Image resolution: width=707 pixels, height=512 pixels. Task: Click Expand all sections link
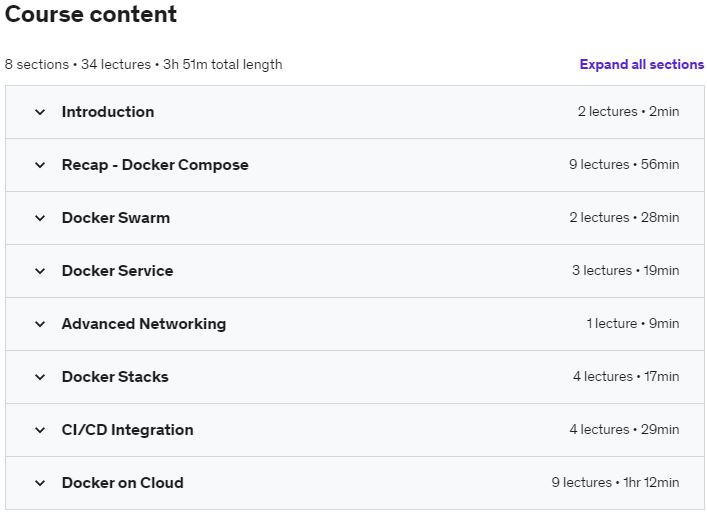click(642, 64)
